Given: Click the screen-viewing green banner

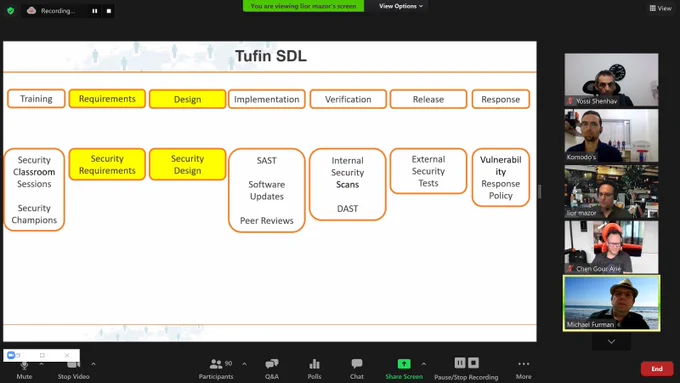Looking at the screenshot, I should pyautogui.click(x=303, y=6).
